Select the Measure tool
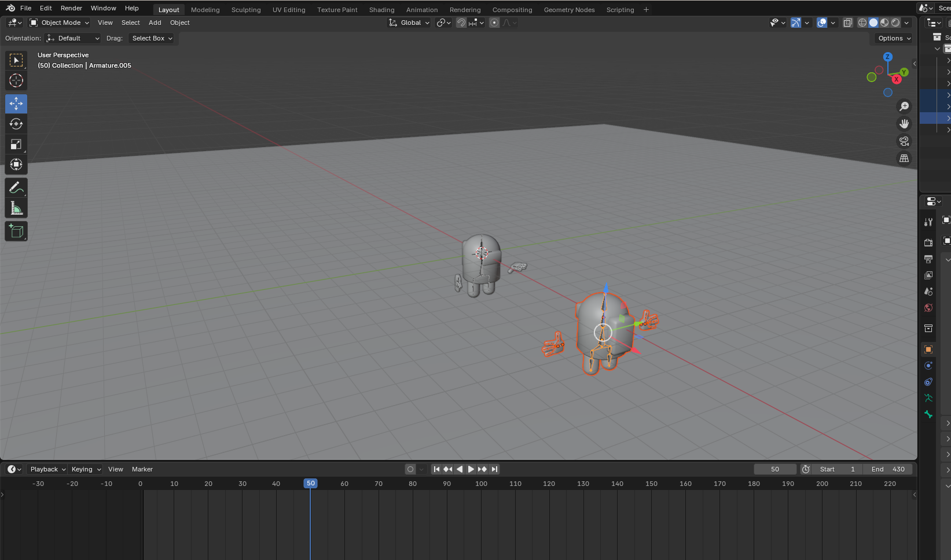This screenshot has height=560, width=951. click(x=16, y=208)
